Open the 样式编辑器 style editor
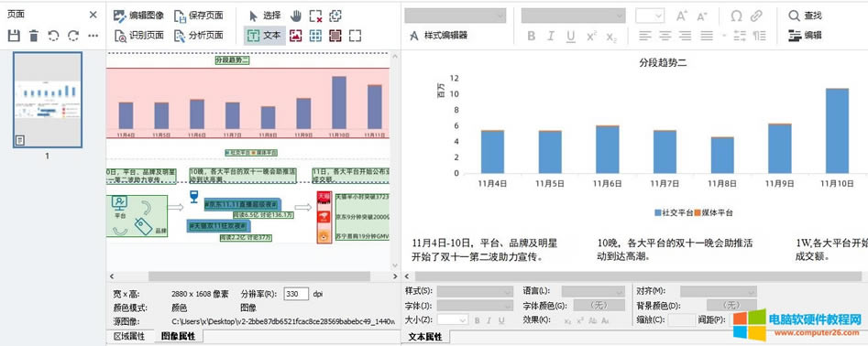The width and height of the screenshot is (868, 346). (x=439, y=36)
